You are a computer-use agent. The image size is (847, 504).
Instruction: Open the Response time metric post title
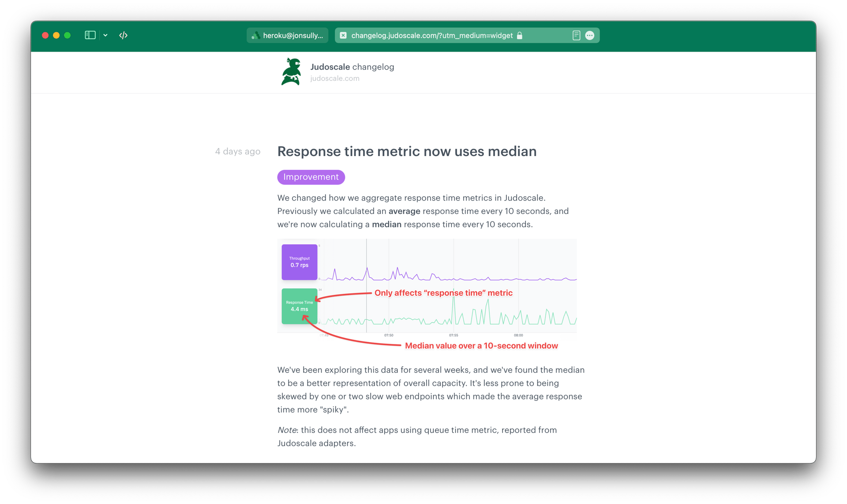pos(407,151)
